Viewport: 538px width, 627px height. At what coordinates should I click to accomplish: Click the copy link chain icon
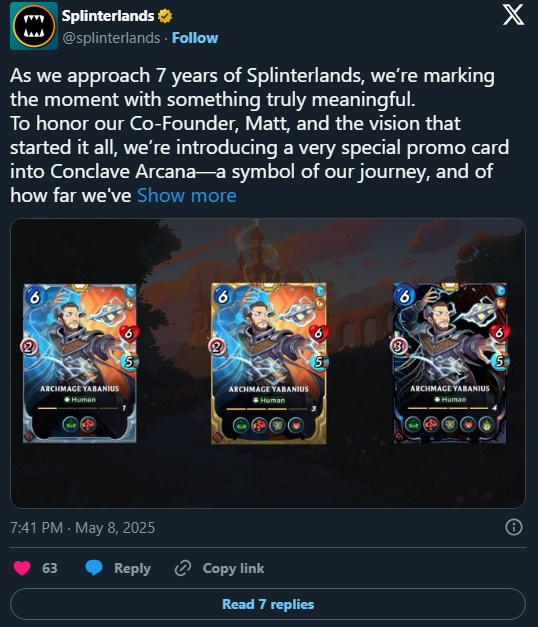click(183, 568)
